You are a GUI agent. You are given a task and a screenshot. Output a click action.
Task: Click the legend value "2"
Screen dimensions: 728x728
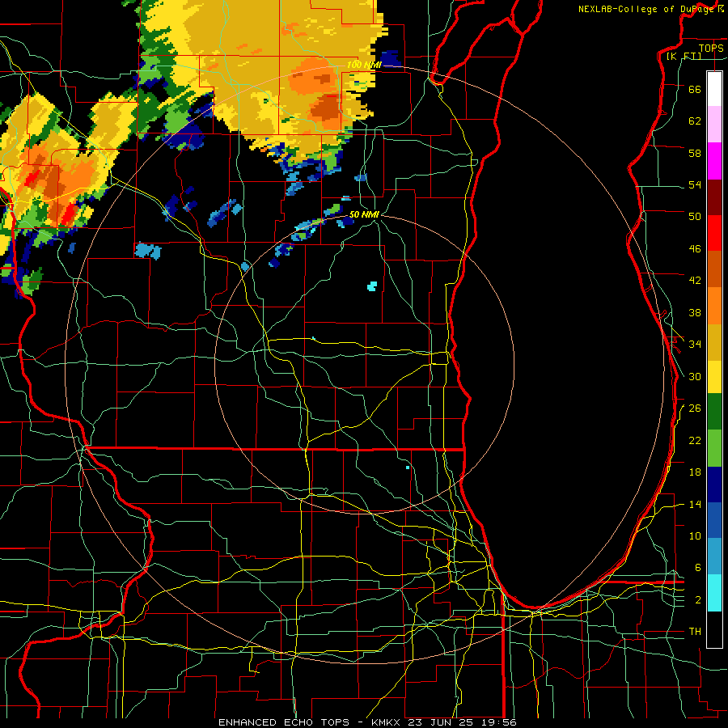tap(698, 599)
